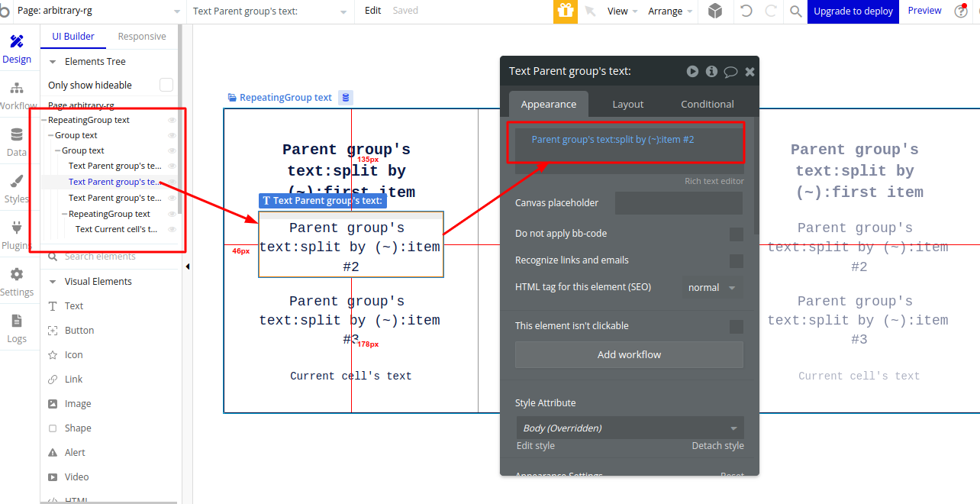Switch to Responsive tab

[142, 37]
